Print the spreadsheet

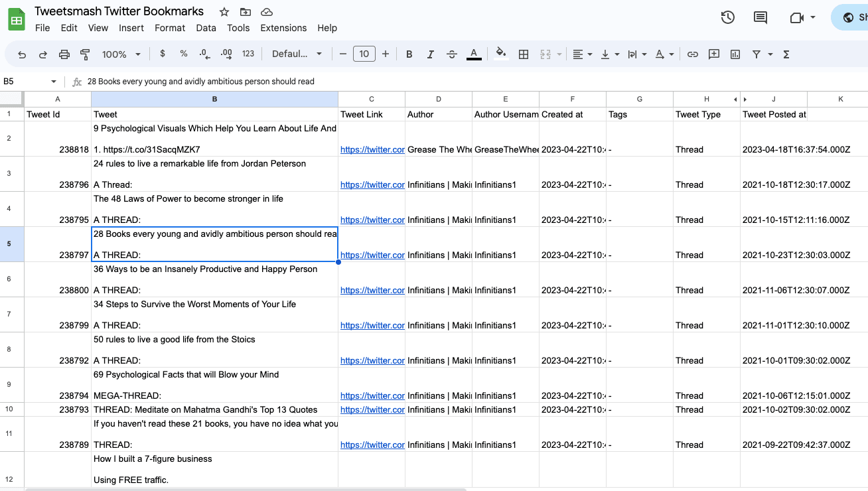(x=64, y=54)
